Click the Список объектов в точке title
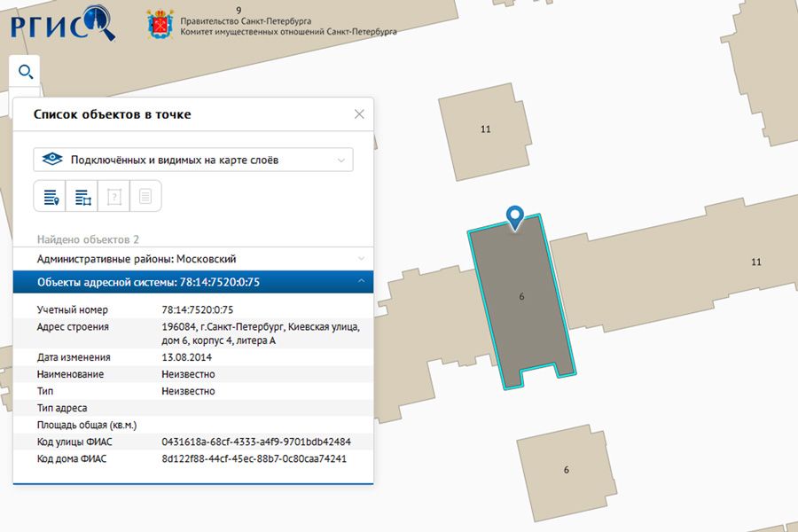This screenshot has height=532, width=798. (113, 114)
